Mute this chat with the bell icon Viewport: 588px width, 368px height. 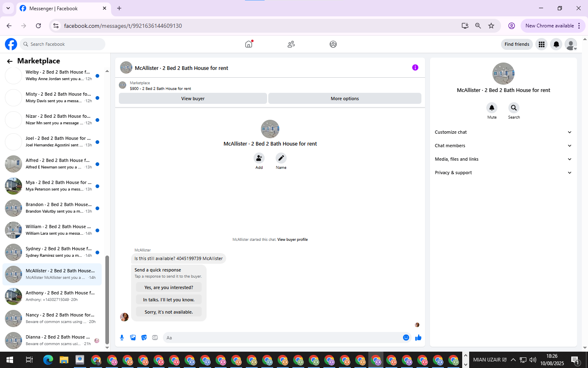492,108
